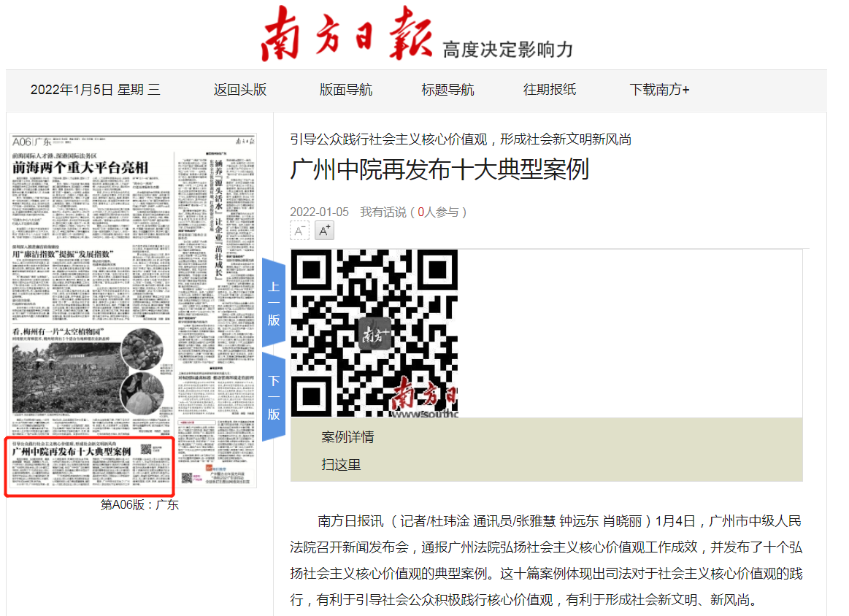
Task: Select the 广州中院再发布十大典型案例 article on page thumbnail
Action: 90,466
